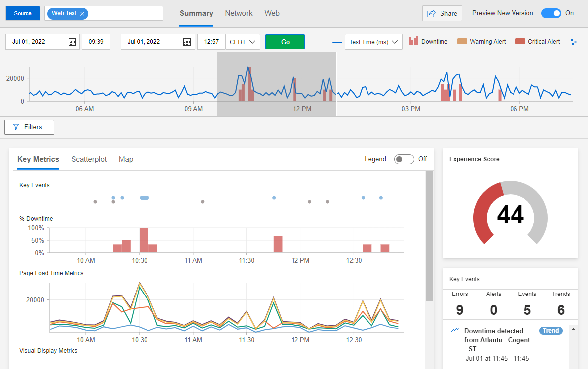Select the Alerts count 0
This screenshot has width=588, height=369.
click(x=494, y=310)
